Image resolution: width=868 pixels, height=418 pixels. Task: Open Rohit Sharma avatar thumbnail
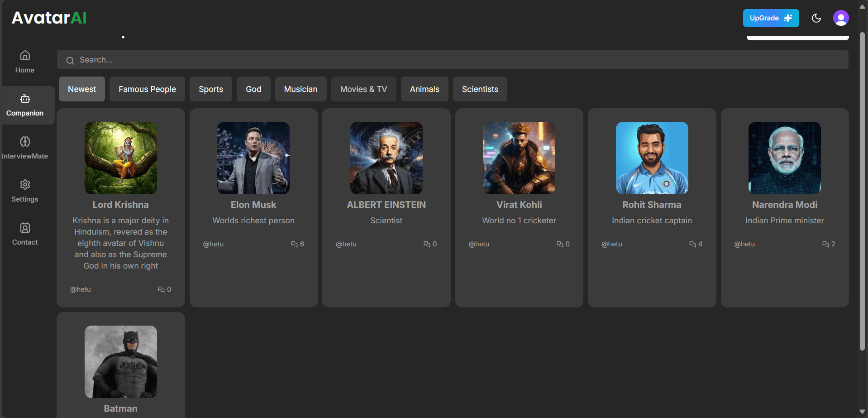click(652, 158)
